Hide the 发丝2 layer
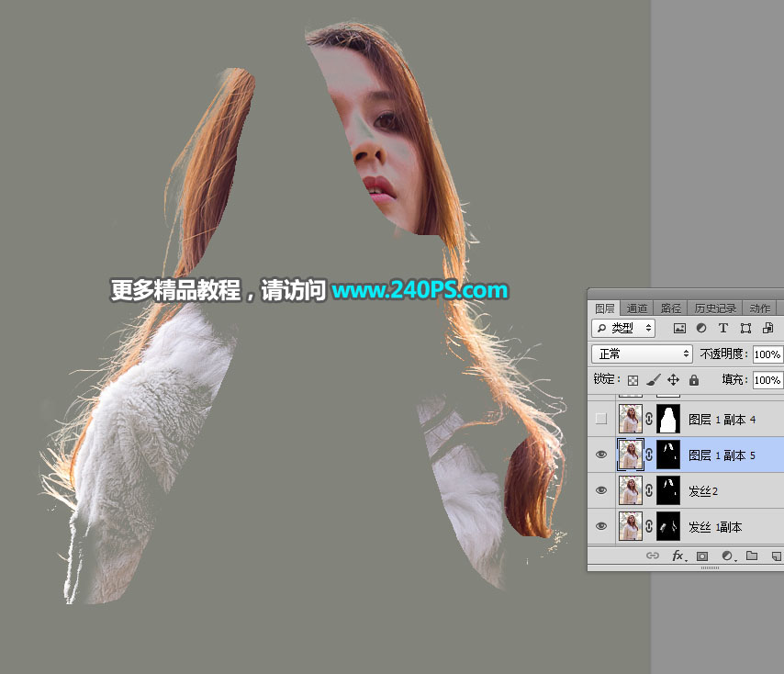The width and height of the screenshot is (784, 674). point(601,490)
